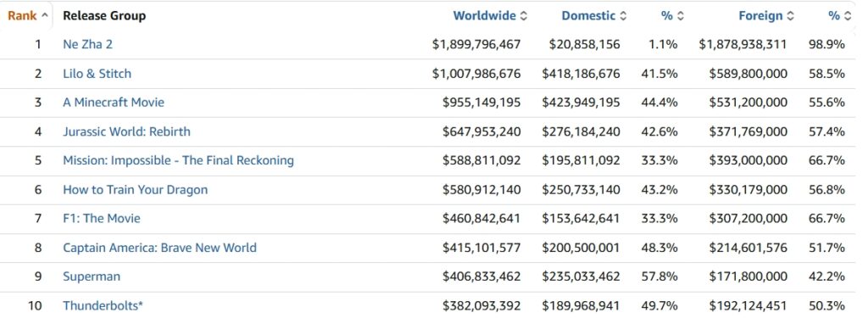The height and width of the screenshot is (318, 868).
Task: Open the Lilo & Stitch link
Action: pos(97,74)
